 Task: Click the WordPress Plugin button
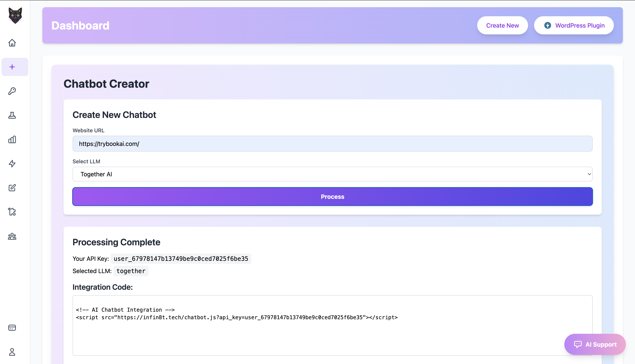pyautogui.click(x=574, y=26)
